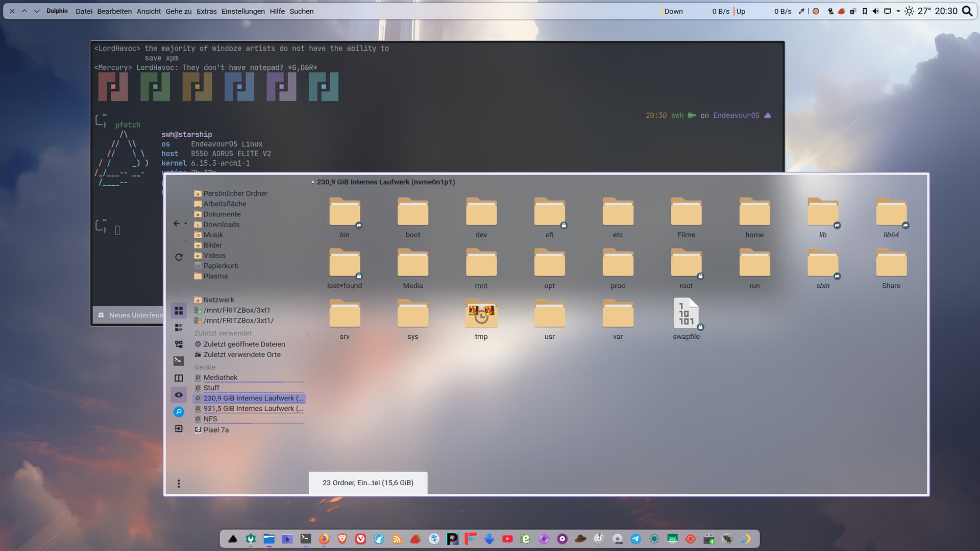Open the embedded terminal panel icon
This screenshot has height=551, width=980.
point(179,361)
